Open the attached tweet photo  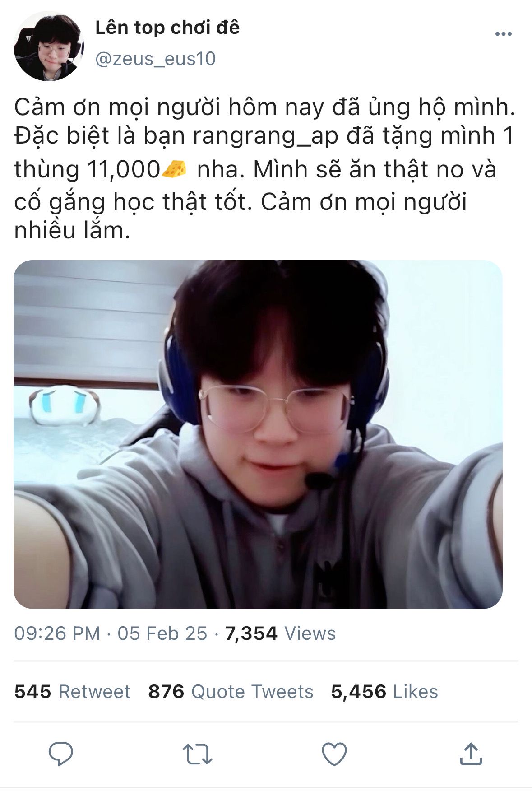(x=258, y=434)
